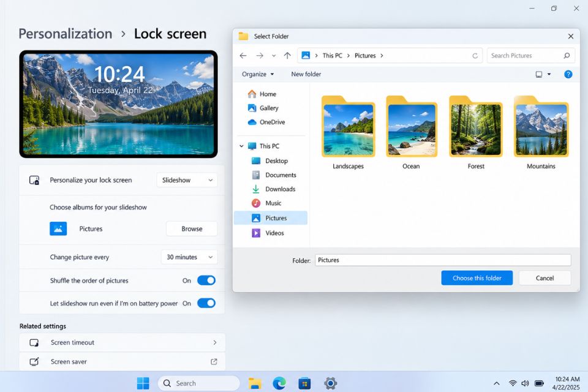Screen dimensions: 588x392
Task: Open Documents in sidebar
Action: [274, 175]
